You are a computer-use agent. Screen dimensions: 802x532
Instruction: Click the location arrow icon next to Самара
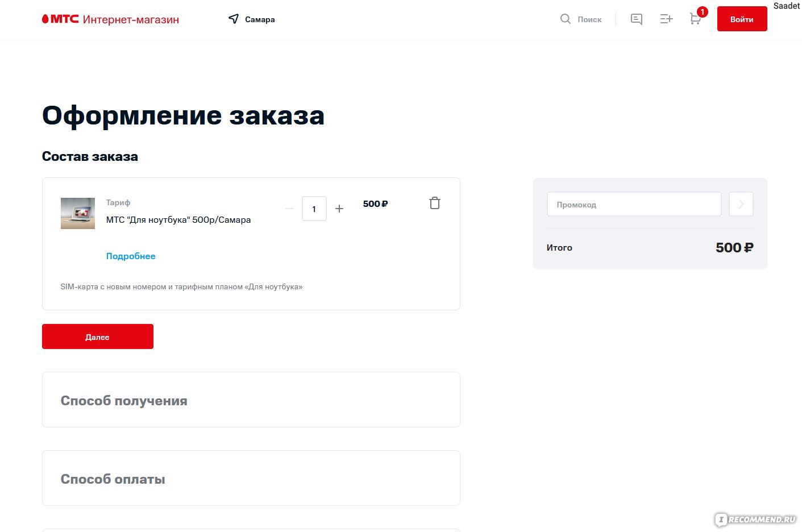click(x=234, y=19)
